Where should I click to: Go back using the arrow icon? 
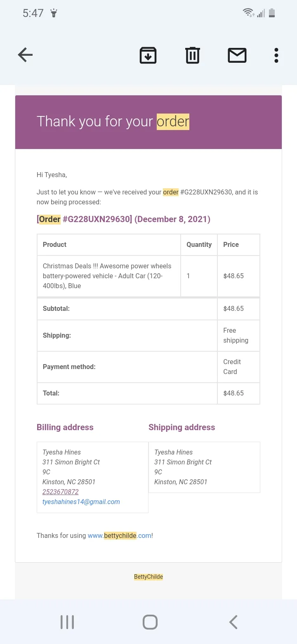(x=25, y=55)
